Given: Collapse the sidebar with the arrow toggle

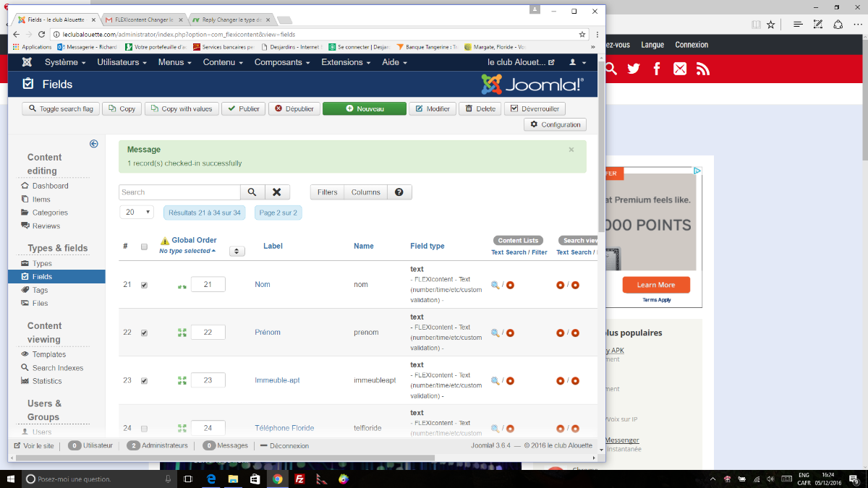Looking at the screenshot, I should tap(93, 144).
